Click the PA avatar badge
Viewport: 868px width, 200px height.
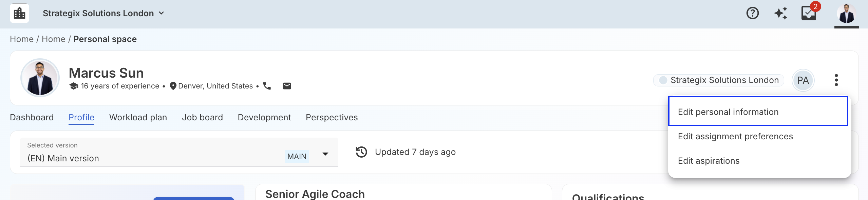[803, 80]
